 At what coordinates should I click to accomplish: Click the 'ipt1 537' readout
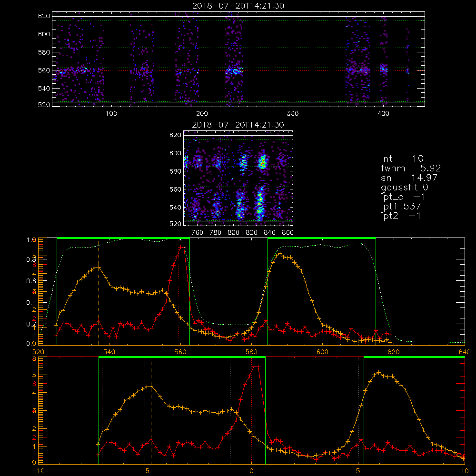pos(401,207)
